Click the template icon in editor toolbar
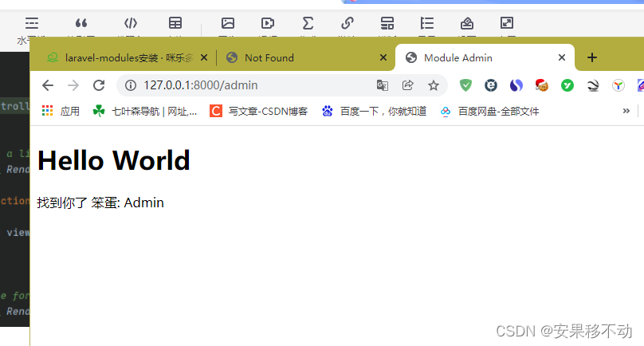Image resolution: width=644 pixels, height=346 pixels. point(387,23)
